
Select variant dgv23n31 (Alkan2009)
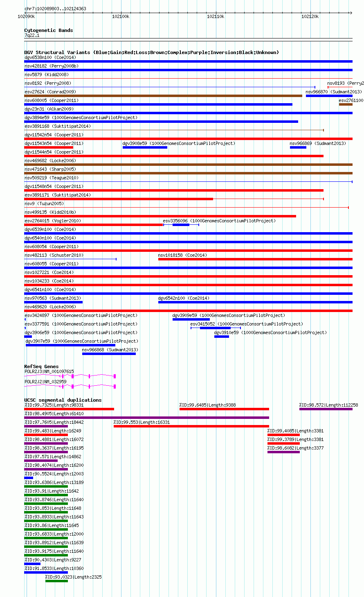[x=189, y=113]
